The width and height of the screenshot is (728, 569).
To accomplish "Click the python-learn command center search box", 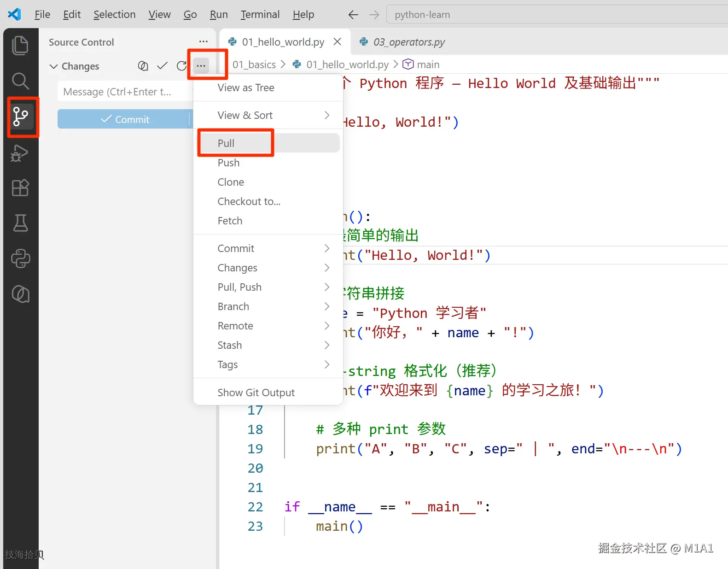I will pos(557,15).
